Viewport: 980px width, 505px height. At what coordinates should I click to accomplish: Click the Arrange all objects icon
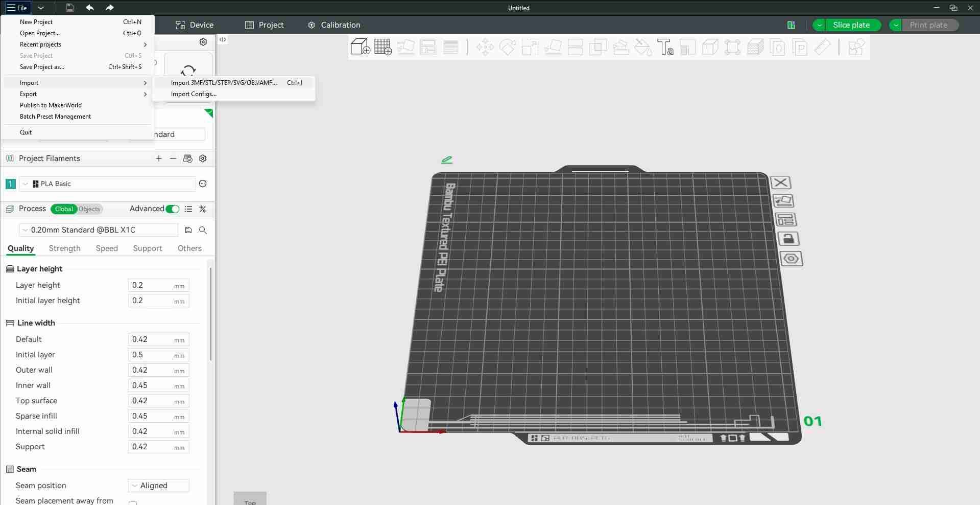(x=428, y=47)
